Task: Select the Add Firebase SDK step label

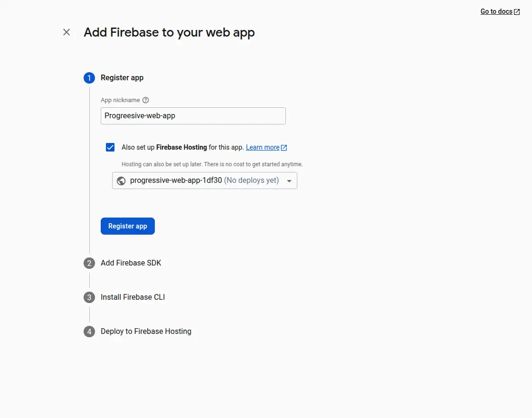Action: click(x=131, y=263)
